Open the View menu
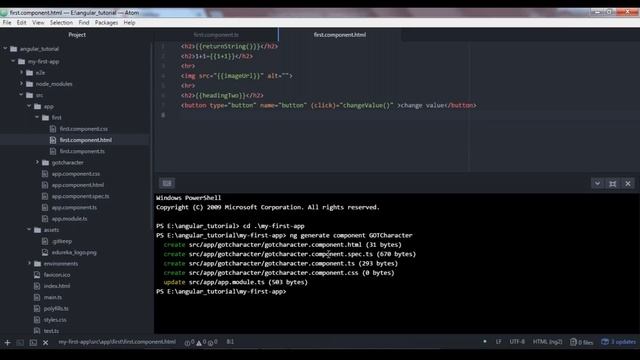Screen dimensions: 640x360 38,23
